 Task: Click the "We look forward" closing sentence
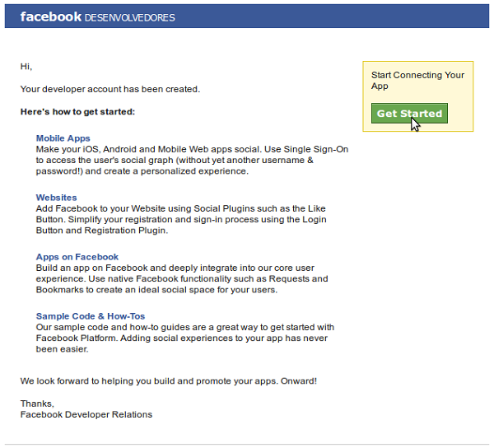click(168, 381)
